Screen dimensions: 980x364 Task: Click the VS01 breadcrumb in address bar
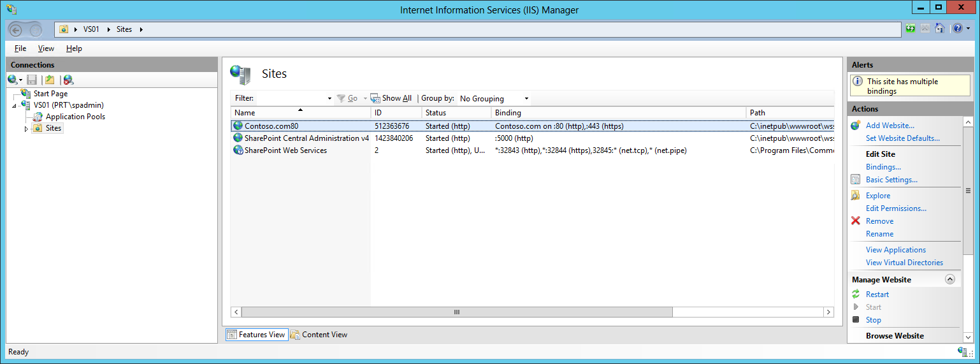coord(90,29)
